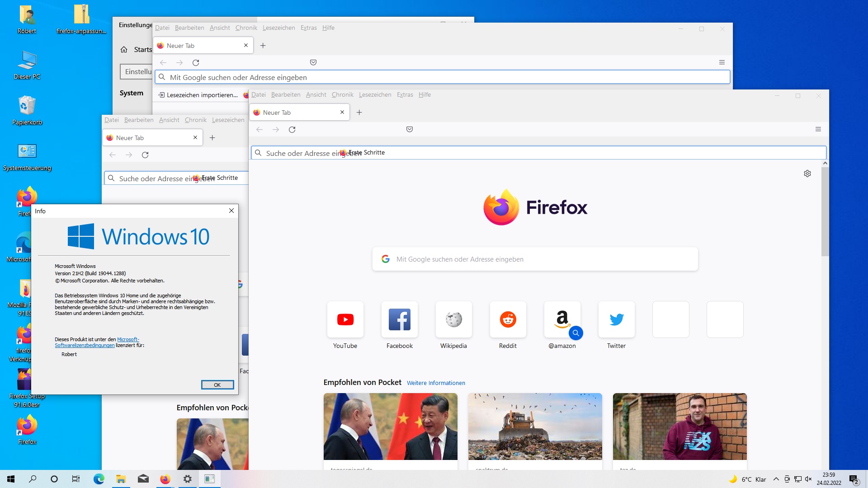Click the @amazon search shortcut tile
The image size is (868, 488).
[x=562, y=320]
